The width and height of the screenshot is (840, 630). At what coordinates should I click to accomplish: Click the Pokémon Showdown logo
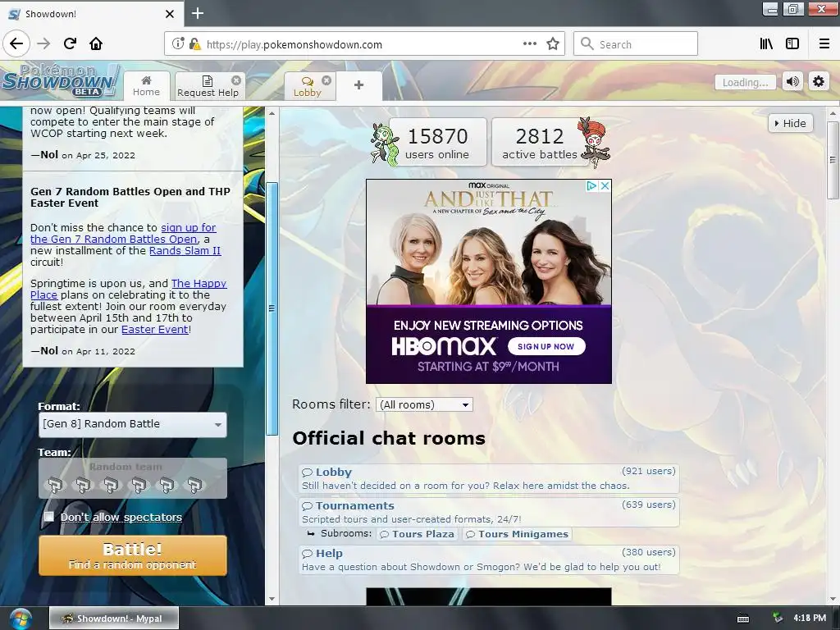pos(60,81)
